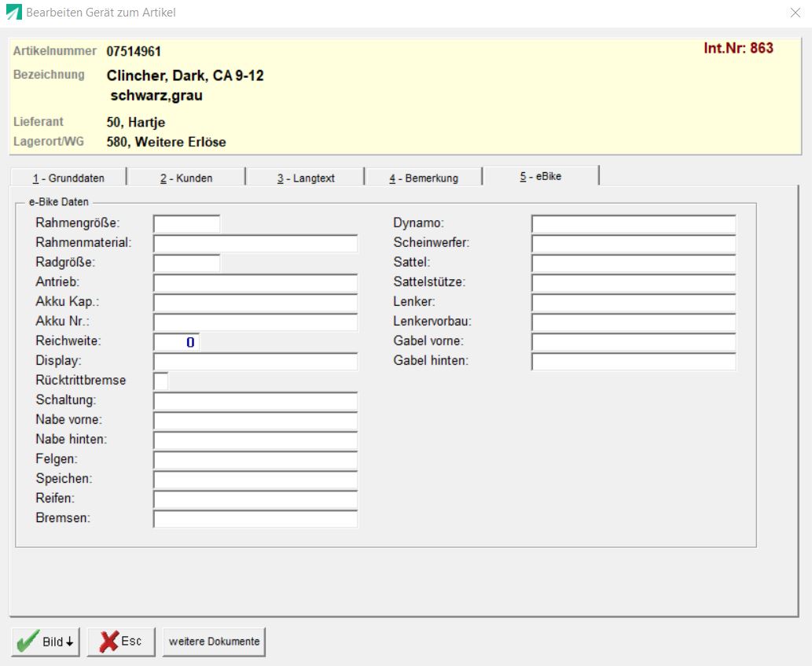This screenshot has height=666, width=812.
Task: Close the Bearbeiten Gerät dialog window
Action: pos(794,13)
